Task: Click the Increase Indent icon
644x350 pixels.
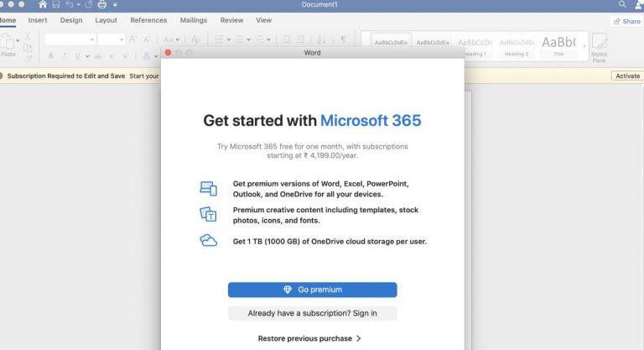Action: (301, 39)
